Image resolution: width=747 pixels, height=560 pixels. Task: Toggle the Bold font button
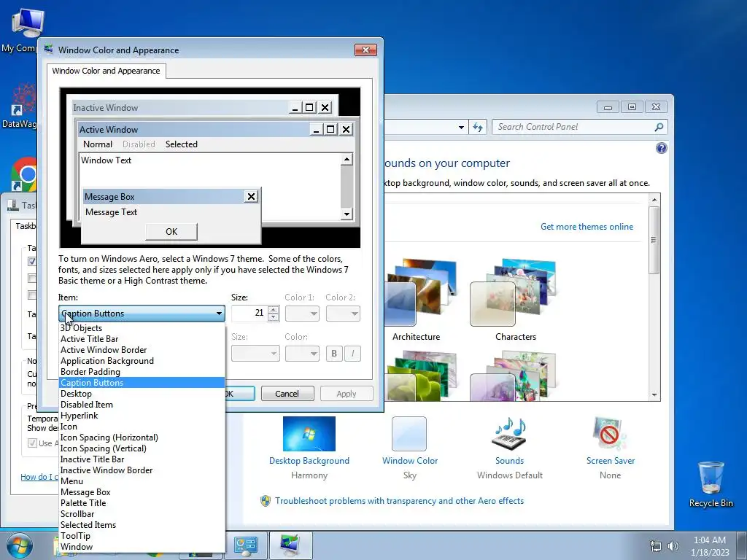[x=334, y=354]
